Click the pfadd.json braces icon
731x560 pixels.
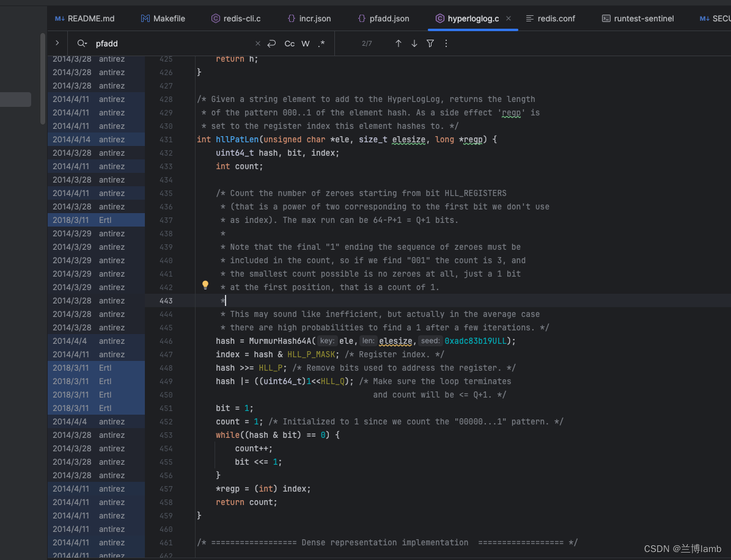point(362,19)
